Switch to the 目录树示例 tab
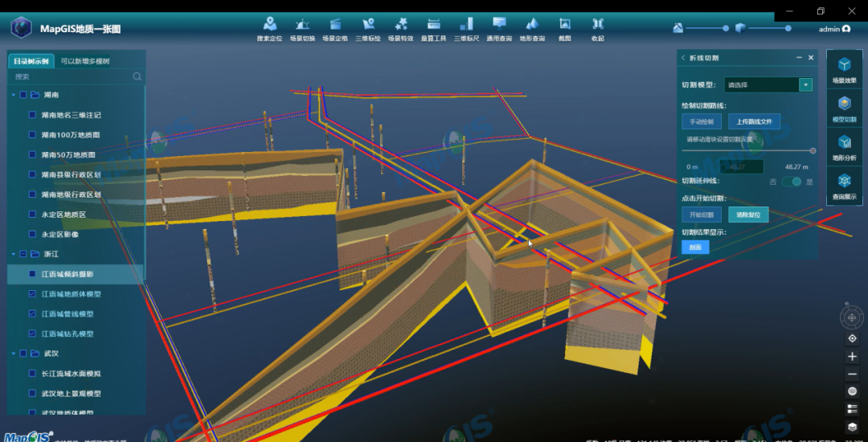868x442 pixels. point(31,61)
